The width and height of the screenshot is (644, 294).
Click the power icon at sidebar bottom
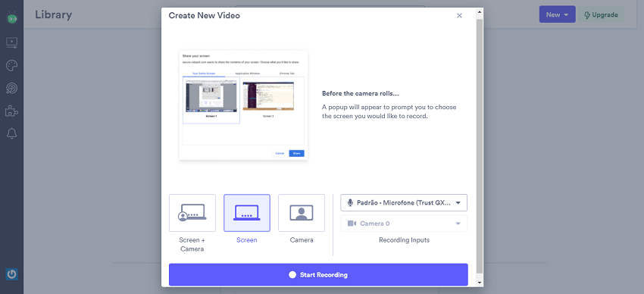coord(12,274)
